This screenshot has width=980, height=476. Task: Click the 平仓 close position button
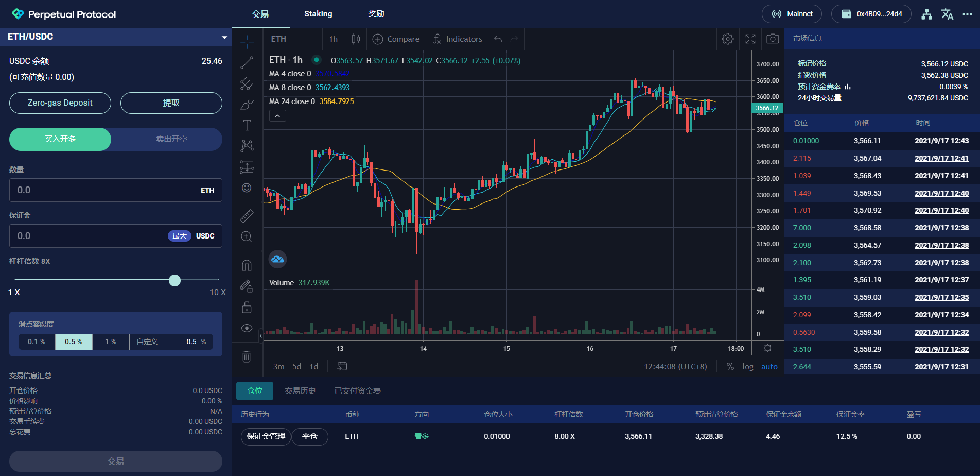pyautogui.click(x=309, y=436)
